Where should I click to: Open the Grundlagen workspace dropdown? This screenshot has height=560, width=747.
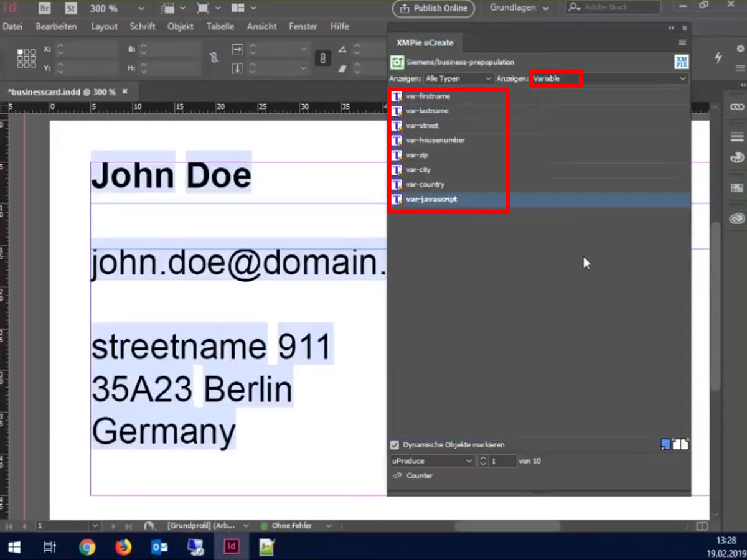[520, 8]
